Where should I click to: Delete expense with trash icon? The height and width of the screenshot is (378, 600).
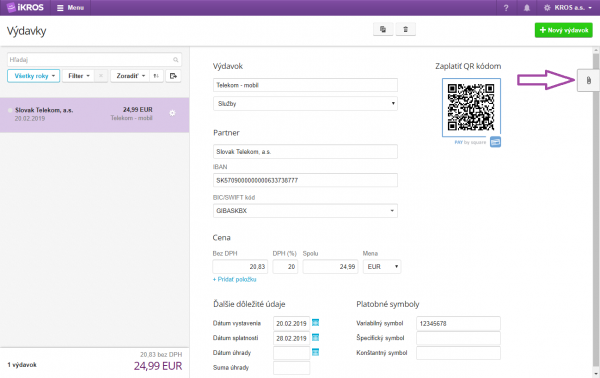coord(406,29)
